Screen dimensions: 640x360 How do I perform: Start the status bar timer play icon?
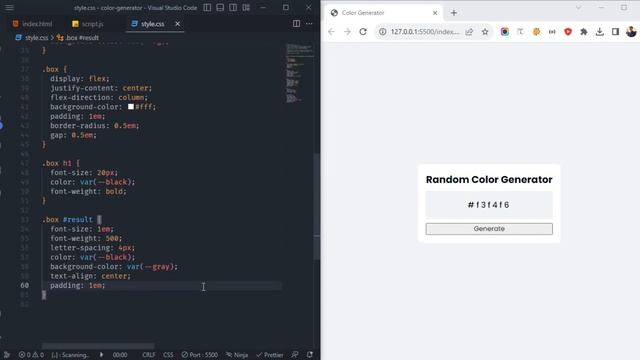pyautogui.click(x=101, y=355)
